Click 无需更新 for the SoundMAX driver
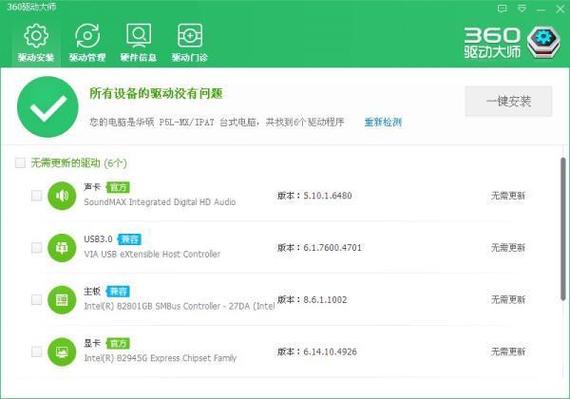570x399 pixels. [x=508, y=196]
